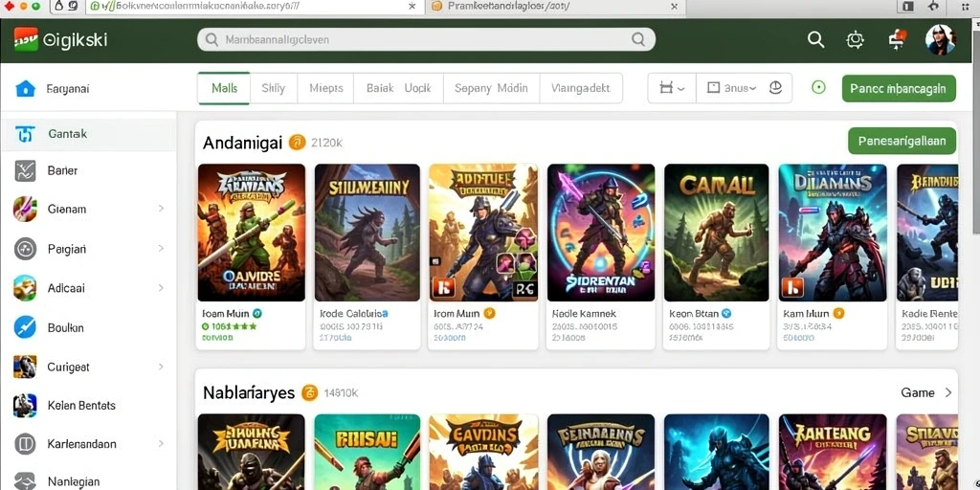
Task: Close the first browser tab
Action: pos(412,7)
